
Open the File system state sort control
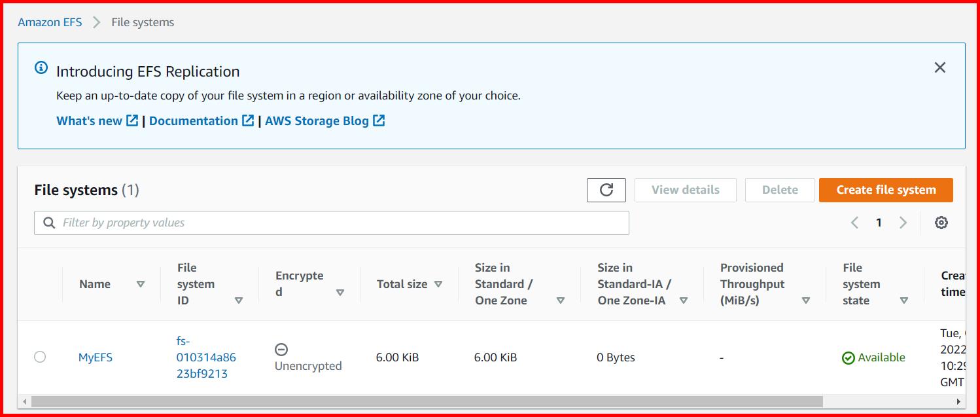[x=903, y=300]
